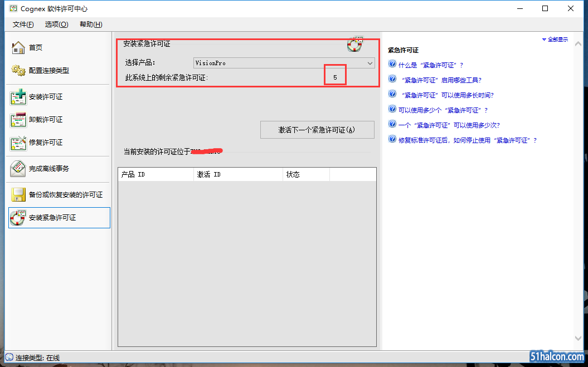Click the 产品 ID column header
The height and width of the screenshot is (367, 588).
pyautogui.click(x=155, y=174)
